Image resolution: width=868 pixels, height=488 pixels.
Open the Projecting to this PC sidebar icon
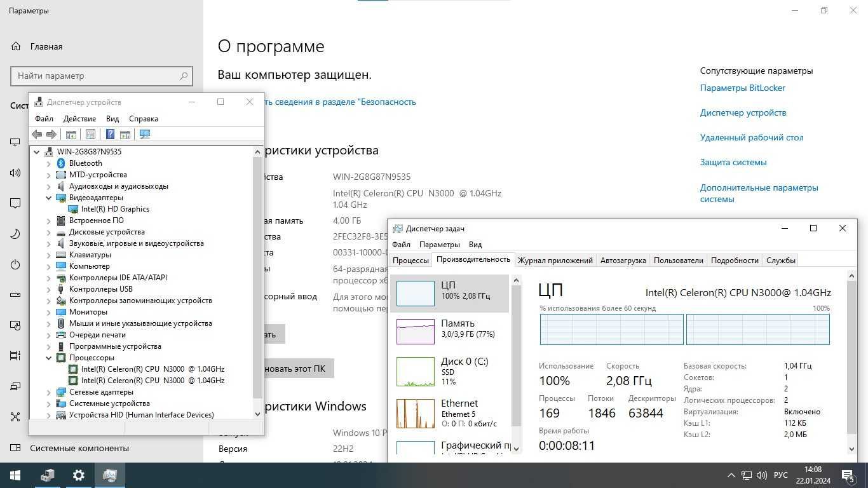pyautogui.click(x=15, y=386)
